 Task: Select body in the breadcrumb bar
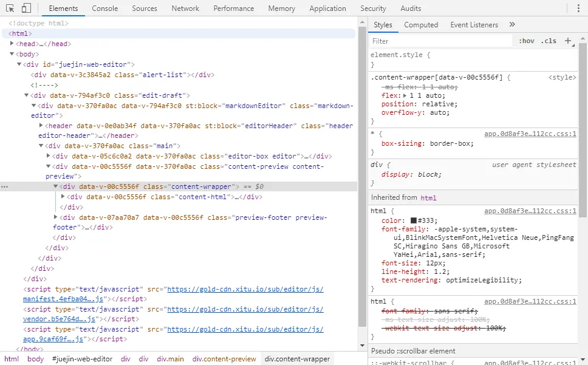tap(36, 359)
